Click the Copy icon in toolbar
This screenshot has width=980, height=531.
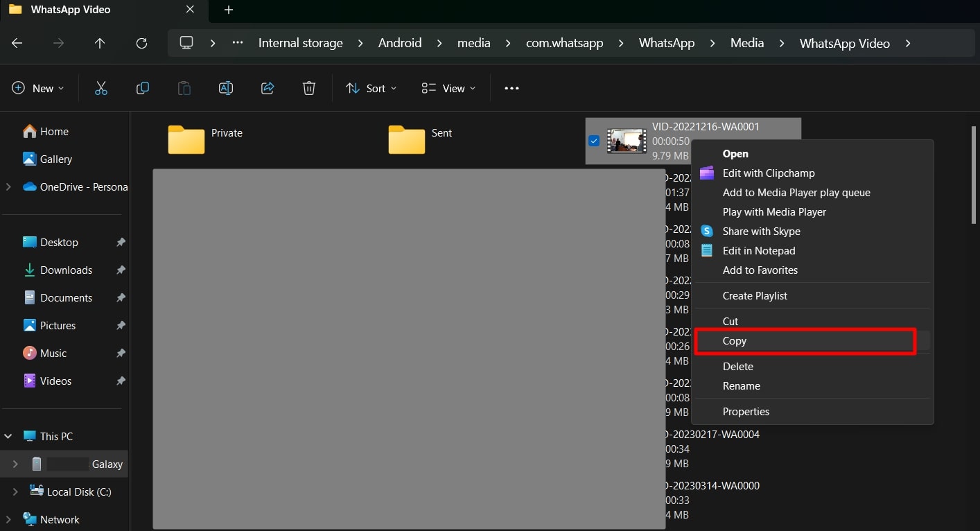point(143,88)
